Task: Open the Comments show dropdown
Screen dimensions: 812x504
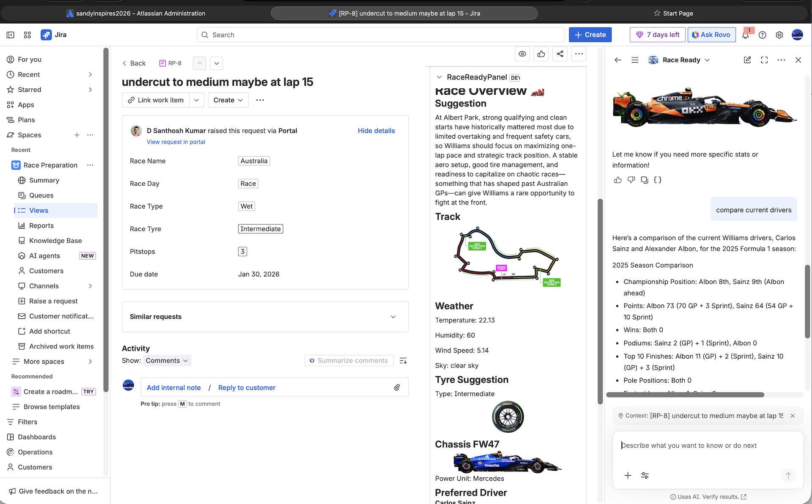Action: click(167, 361)
